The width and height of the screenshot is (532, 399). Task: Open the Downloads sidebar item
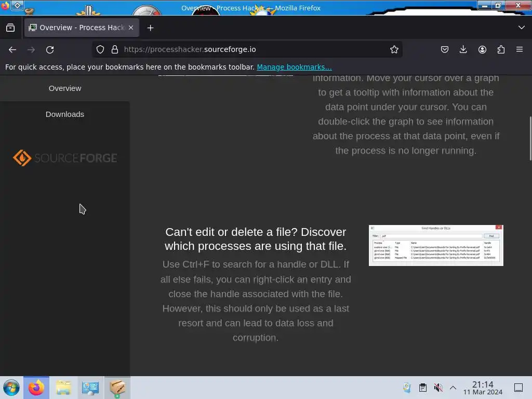click(65, 114)
